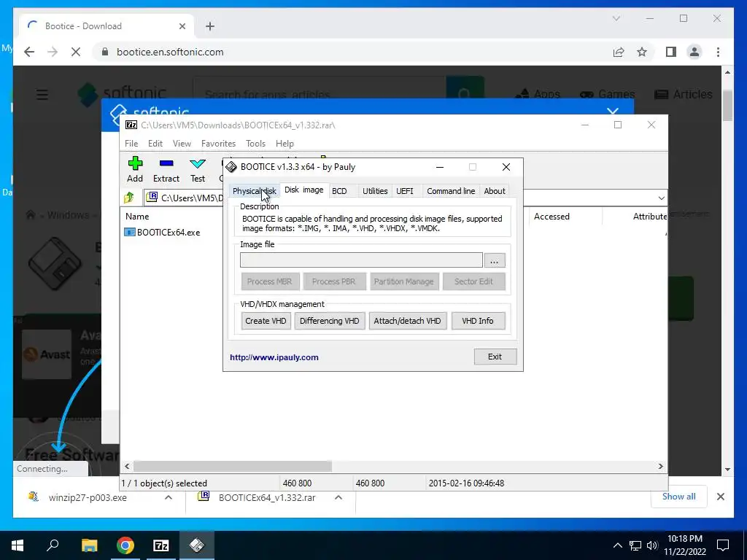Open the Help menu in 7-Zip
Viewport: 747px width, 560px height.
coord(285,144)
